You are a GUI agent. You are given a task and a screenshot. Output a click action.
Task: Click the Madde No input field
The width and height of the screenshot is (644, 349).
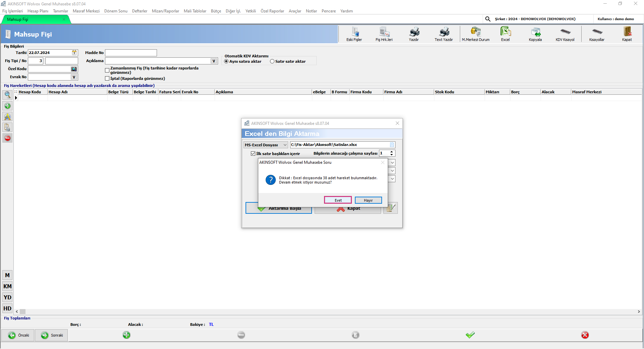coord(131,53)
